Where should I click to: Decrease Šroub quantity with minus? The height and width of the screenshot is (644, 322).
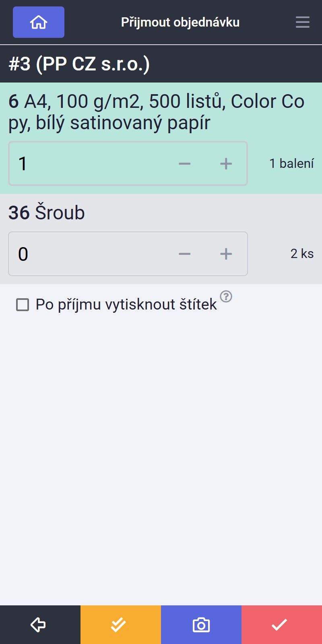(185, 254)
